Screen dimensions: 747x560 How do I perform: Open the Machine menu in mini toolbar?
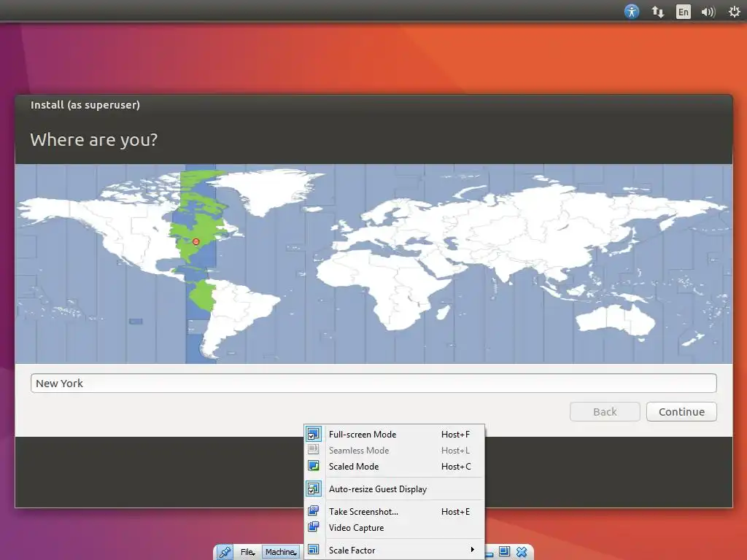(x=281, y=552)
